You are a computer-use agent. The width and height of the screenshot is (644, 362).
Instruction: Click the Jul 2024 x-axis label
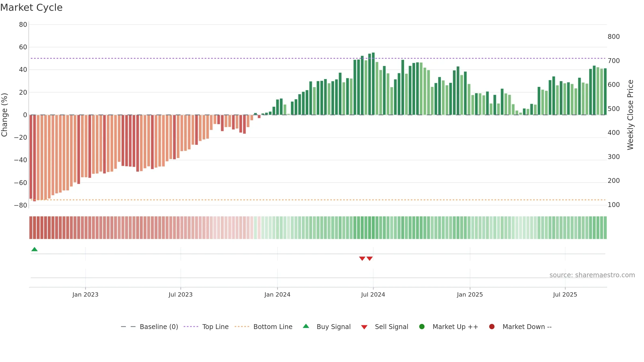[x=373, y=294]
